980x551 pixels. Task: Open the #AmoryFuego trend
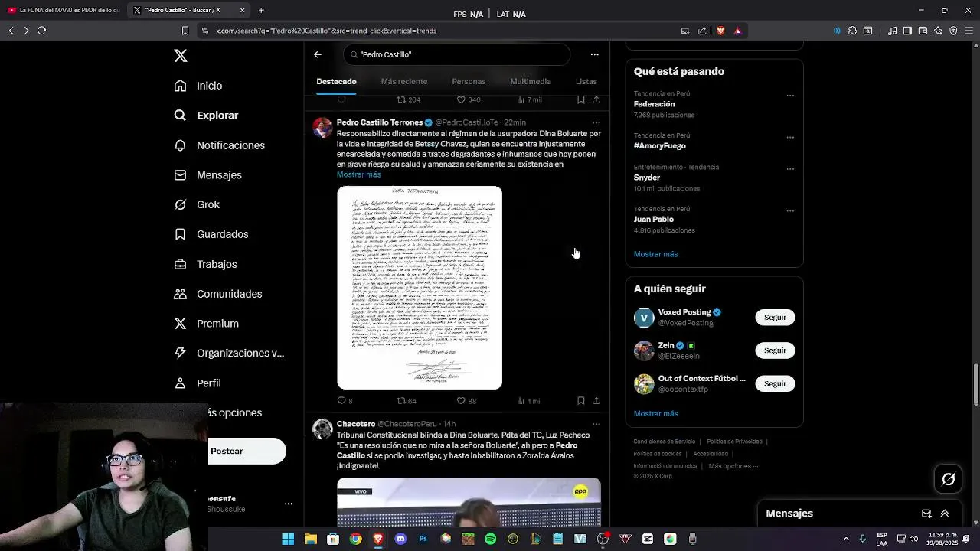click(x=659, y=145)
